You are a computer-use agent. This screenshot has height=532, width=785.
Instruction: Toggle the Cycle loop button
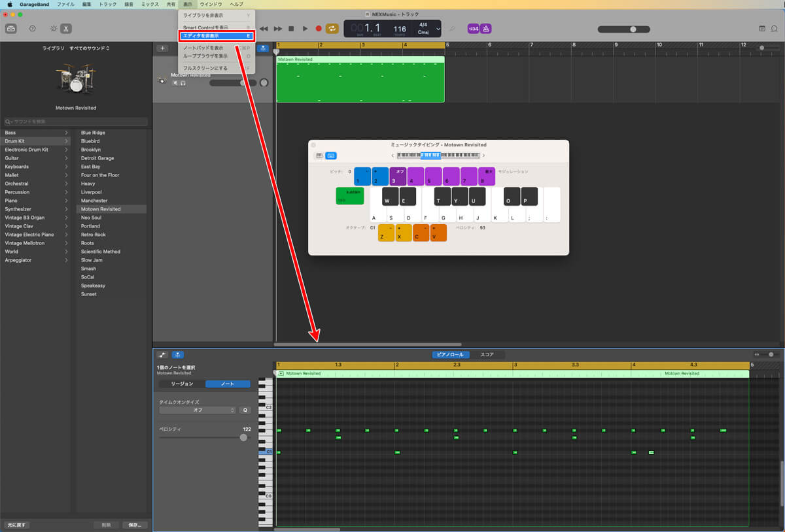coord(332,29)
